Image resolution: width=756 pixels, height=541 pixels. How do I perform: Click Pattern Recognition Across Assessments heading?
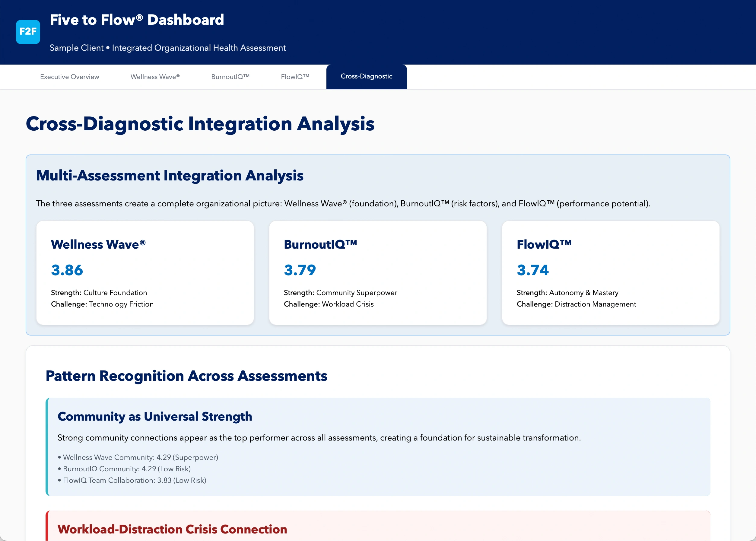(x=186, y=376)
